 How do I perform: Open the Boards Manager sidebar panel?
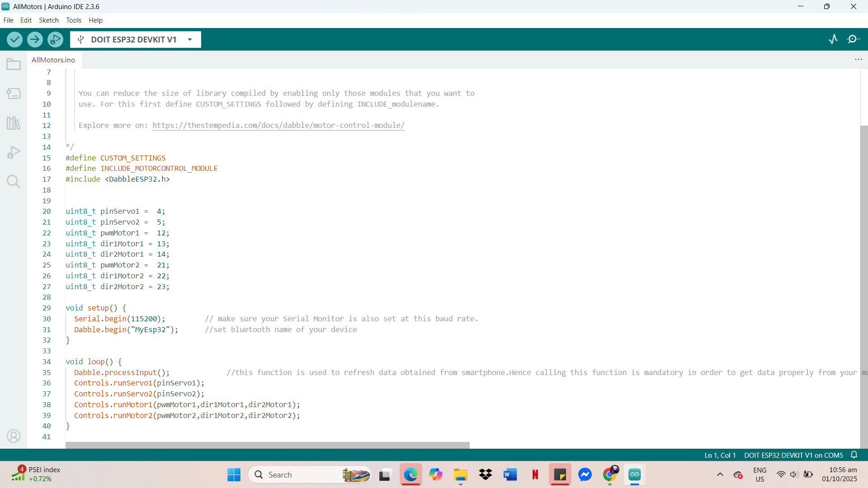(14, 94)
